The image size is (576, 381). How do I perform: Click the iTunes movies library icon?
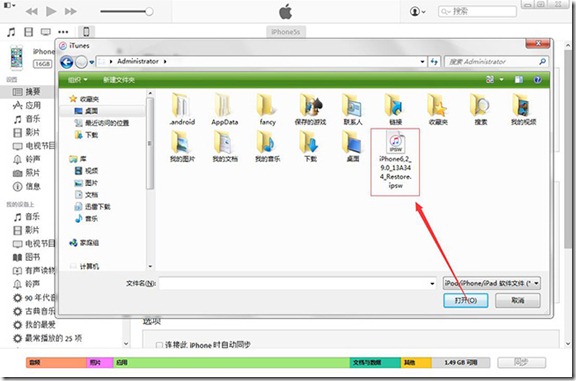pyautogui.click(x=28, y=32)
